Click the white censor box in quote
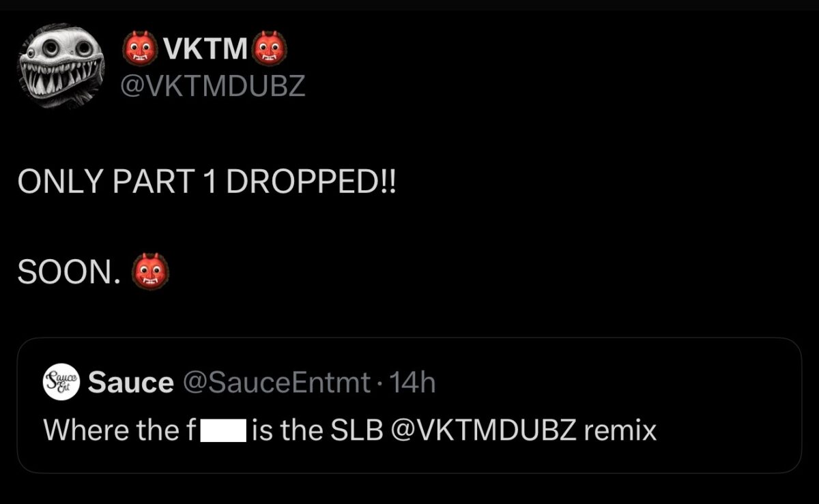Image resolution: width=819 pixels, height=504 pixels. [222, 431]
